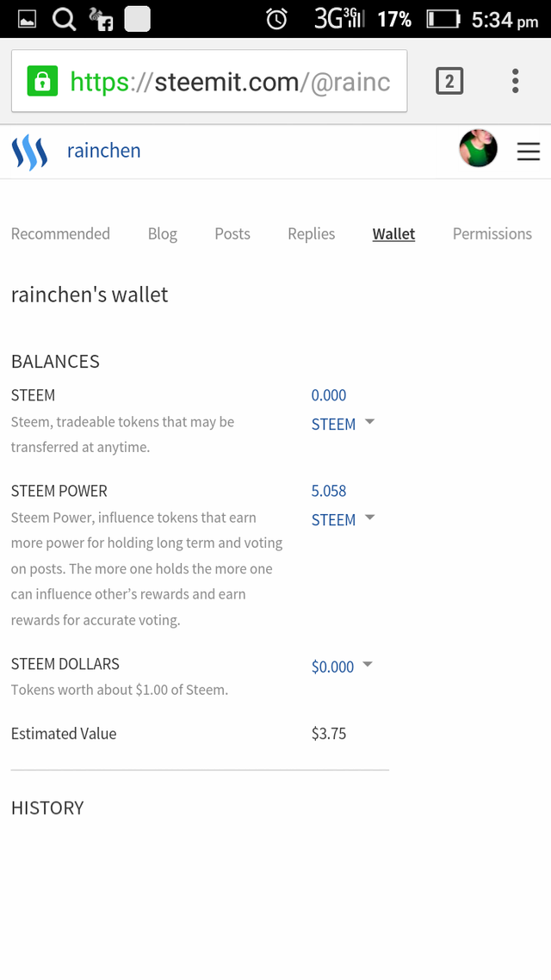Tap the search icon in status bar
551x980 pixels.
pyautogui.click(x=64, y=18)
